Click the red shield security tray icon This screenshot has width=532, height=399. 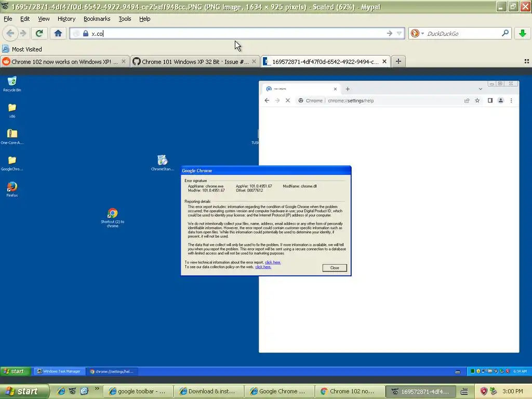point(484,391)
